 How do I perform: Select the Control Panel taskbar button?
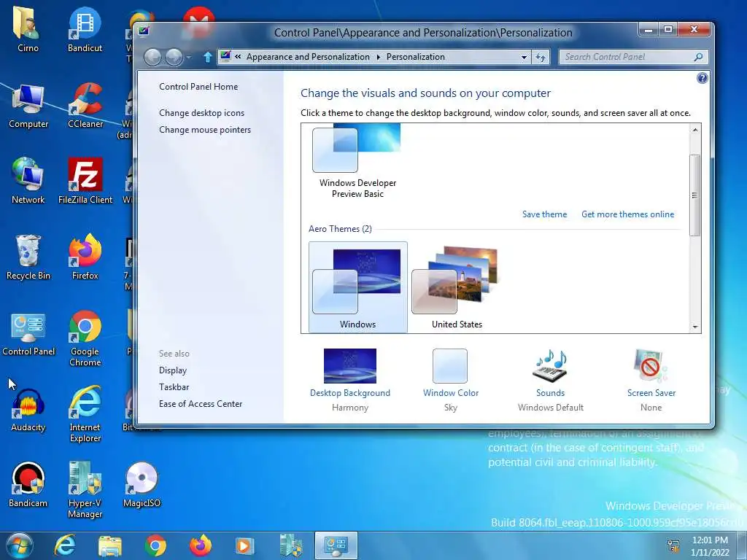click(x=336, y=545)
